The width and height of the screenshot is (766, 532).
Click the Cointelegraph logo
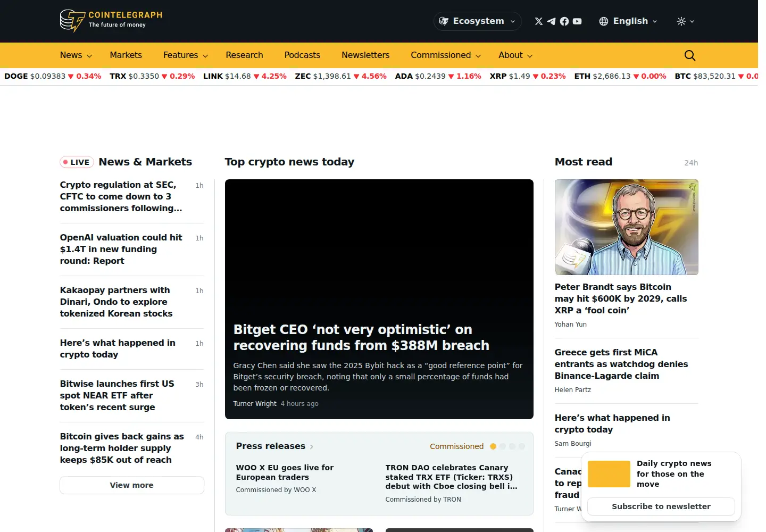click(x=111, y=21)
